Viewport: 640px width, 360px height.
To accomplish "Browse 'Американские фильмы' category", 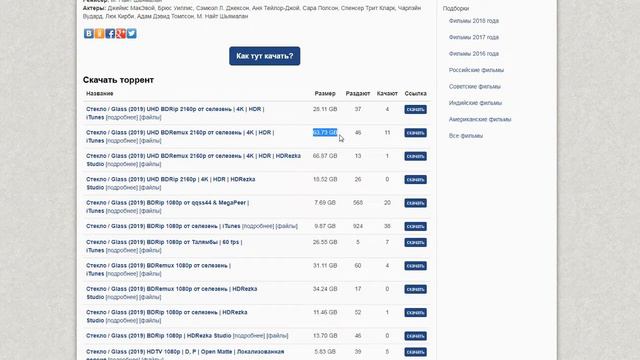I will 480,119.
